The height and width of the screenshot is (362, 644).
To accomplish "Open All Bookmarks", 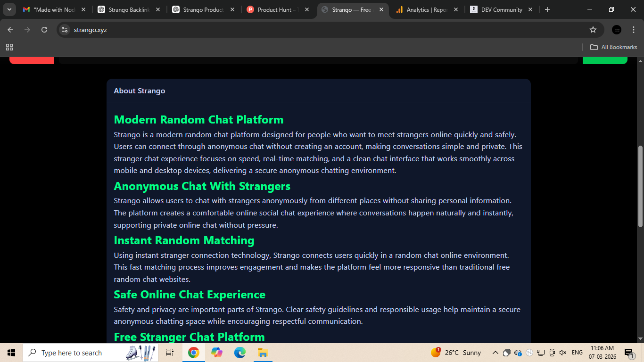I will [x=613, y=47].
